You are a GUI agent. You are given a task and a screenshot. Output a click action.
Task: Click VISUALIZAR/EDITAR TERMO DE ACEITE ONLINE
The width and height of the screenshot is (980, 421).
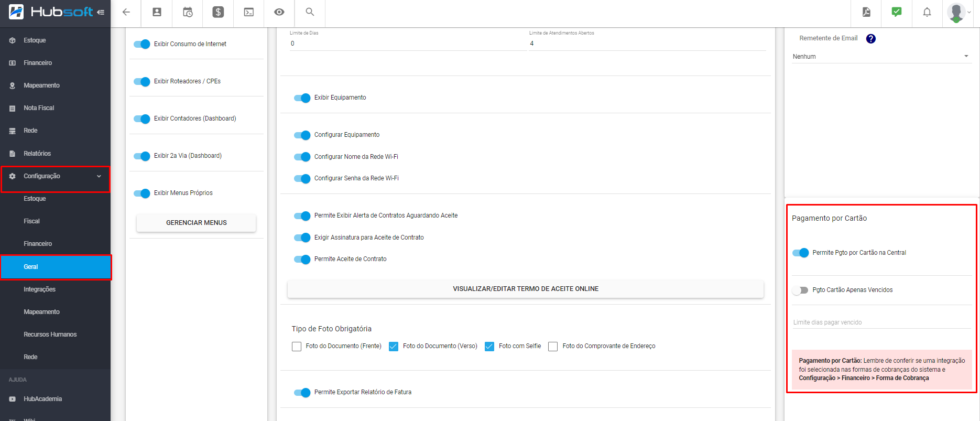pyautogui.click(x=526, y=289)
